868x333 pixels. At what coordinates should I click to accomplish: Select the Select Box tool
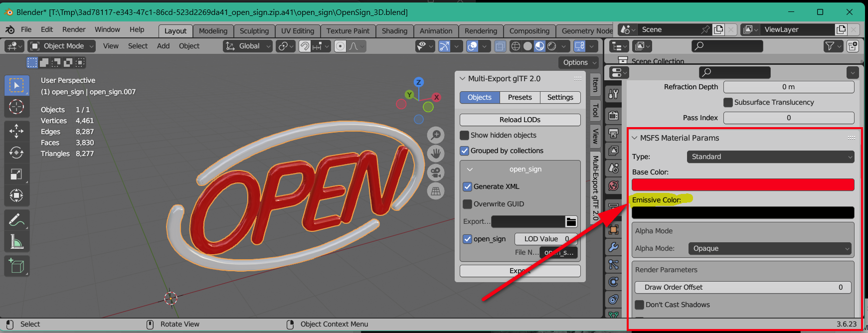click(16, 85)
